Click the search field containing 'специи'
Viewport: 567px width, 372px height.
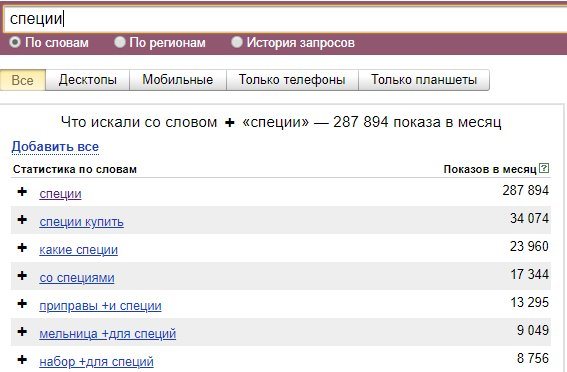pyautogui.click(x=285, y=19)
